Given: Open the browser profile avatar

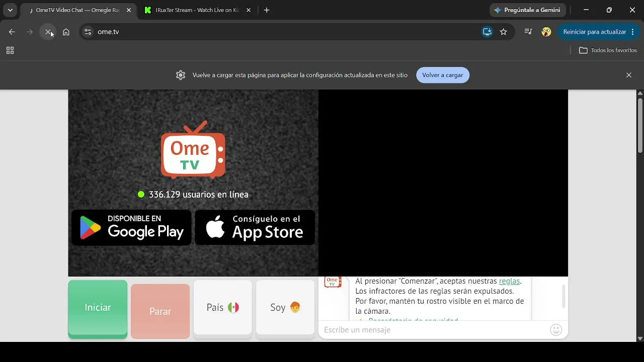Looking at the screenshot, I should [546, 32].
